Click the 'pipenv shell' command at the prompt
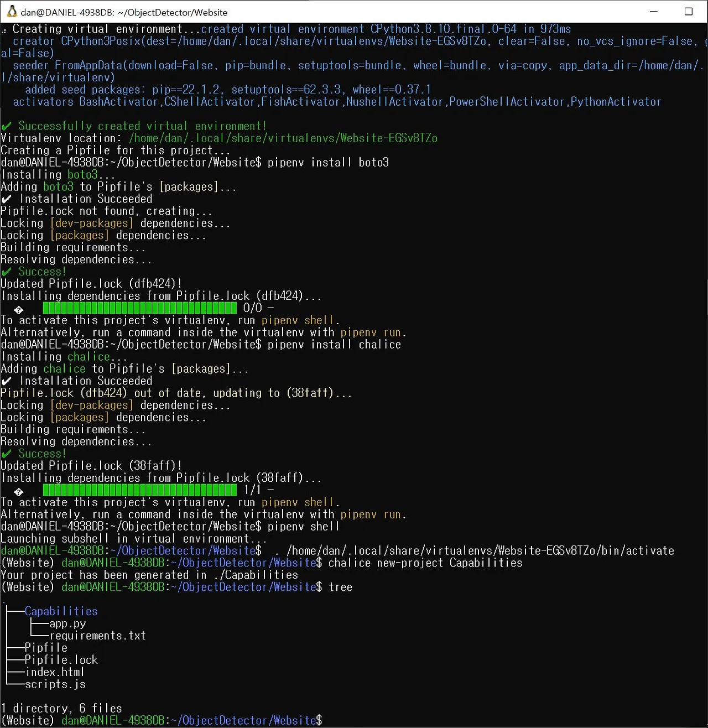Image resolution: width=708 pixels, height=728 pixels. 304,527
